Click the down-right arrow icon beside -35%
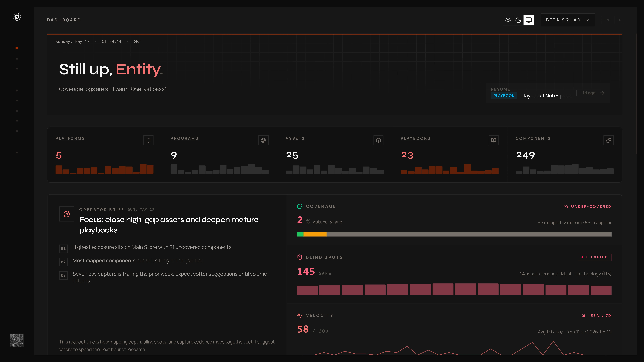This screenshot has width=644, height=362. click(x=584, y=316)
